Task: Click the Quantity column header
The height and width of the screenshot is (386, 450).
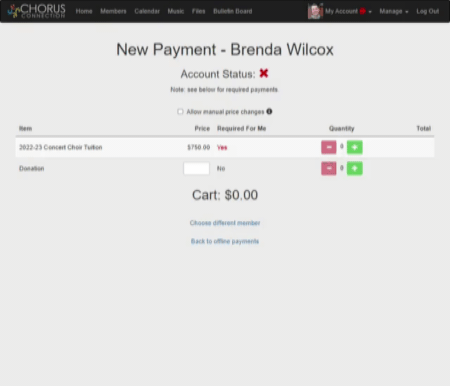Action: click(x=342, y=128)
